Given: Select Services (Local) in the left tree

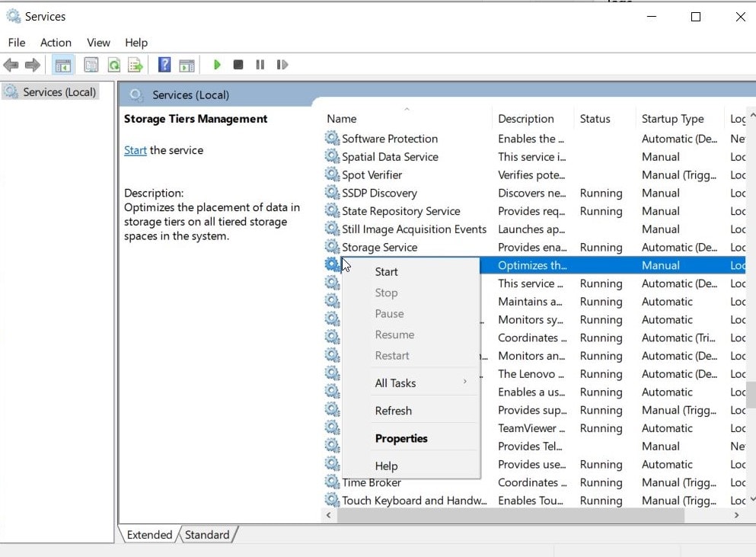Looking at the screenshot, I should 57,91.
